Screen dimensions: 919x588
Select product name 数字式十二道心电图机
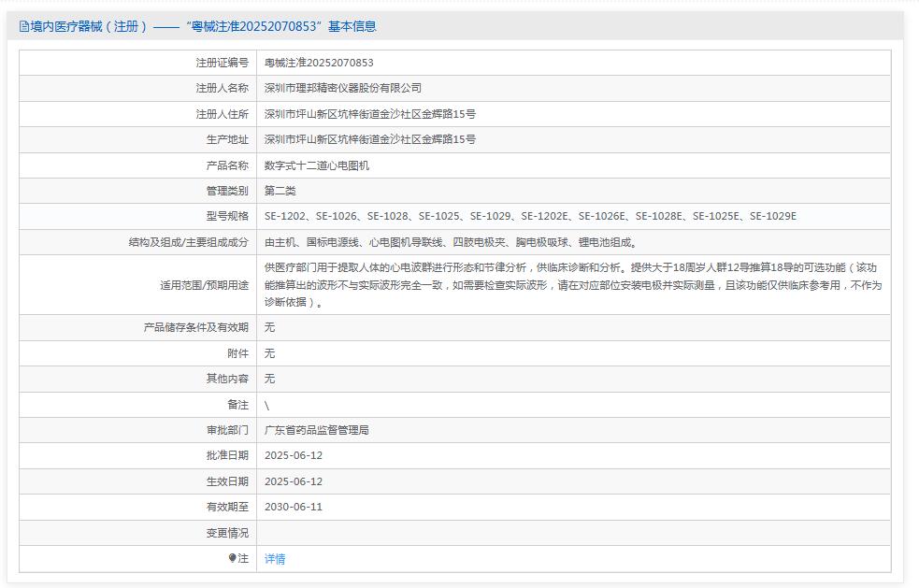click(x=317, y=165)
